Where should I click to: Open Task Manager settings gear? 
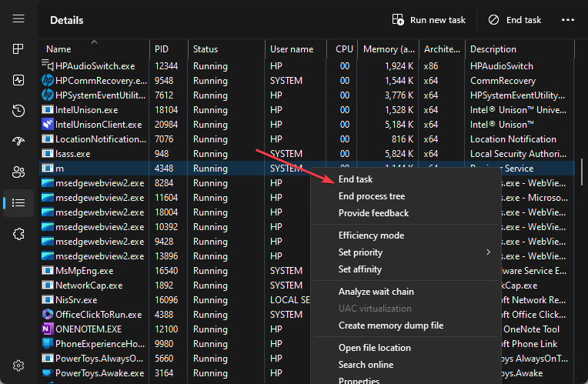(18, 366)
